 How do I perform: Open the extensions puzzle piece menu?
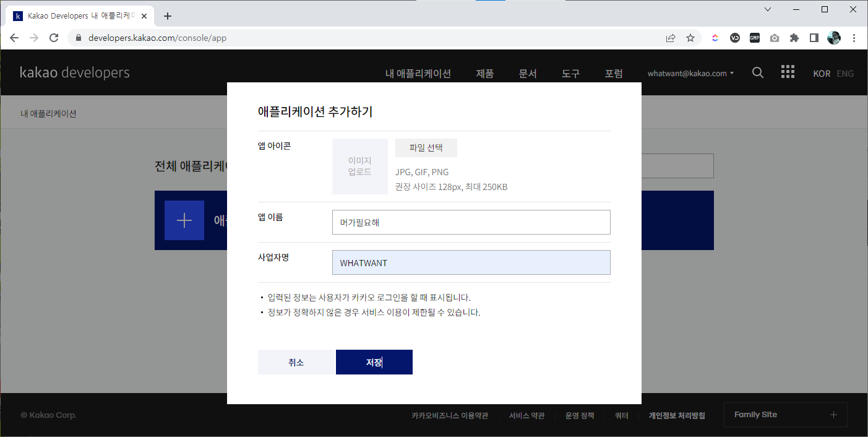[794, 38]
